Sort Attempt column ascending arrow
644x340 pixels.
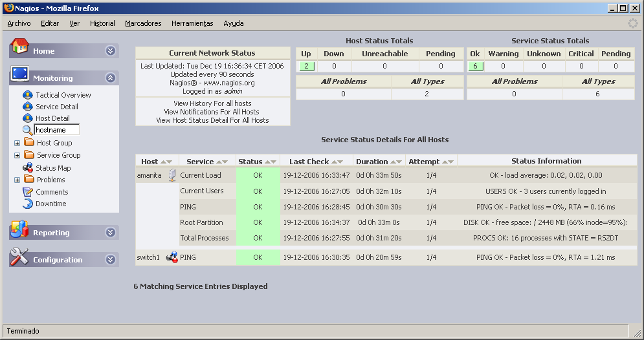click(445, 162)
